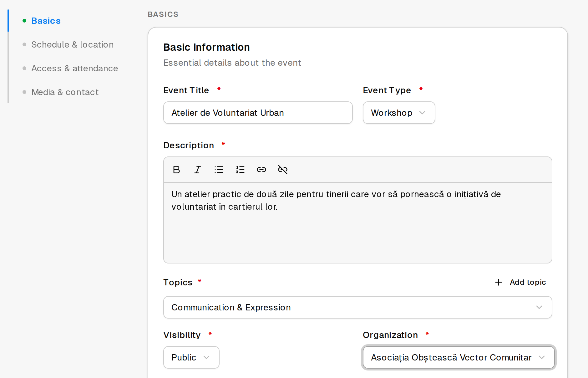Click the Event Title label
The image size is (588, 378).
click(x=186, y=90)
